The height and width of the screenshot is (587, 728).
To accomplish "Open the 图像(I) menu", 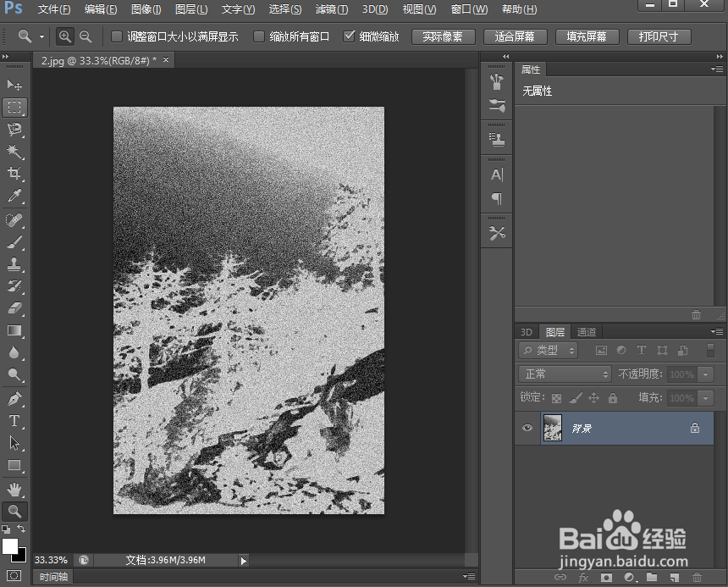I will 146,8.
